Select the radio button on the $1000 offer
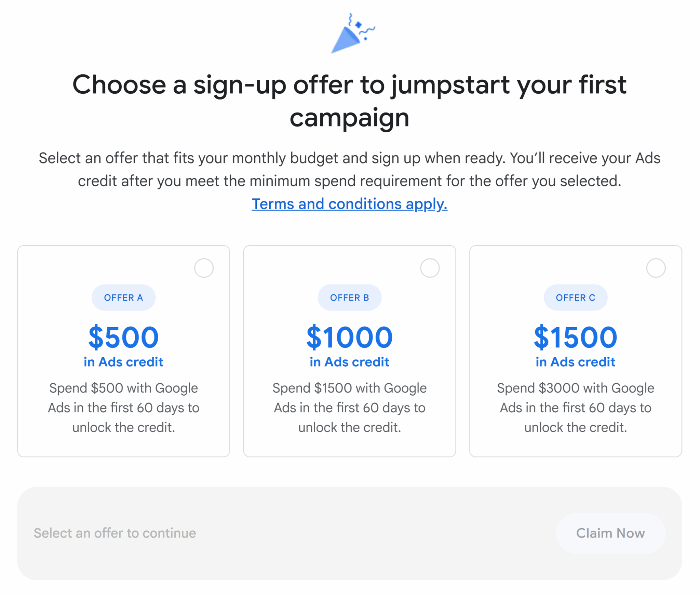This screenshot has height=595, width=700. point(430,268)
